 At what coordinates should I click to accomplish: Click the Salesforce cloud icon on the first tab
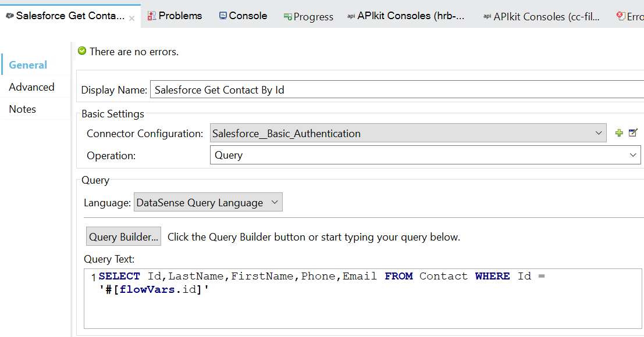pyautogui.click(x=9, y=16)
